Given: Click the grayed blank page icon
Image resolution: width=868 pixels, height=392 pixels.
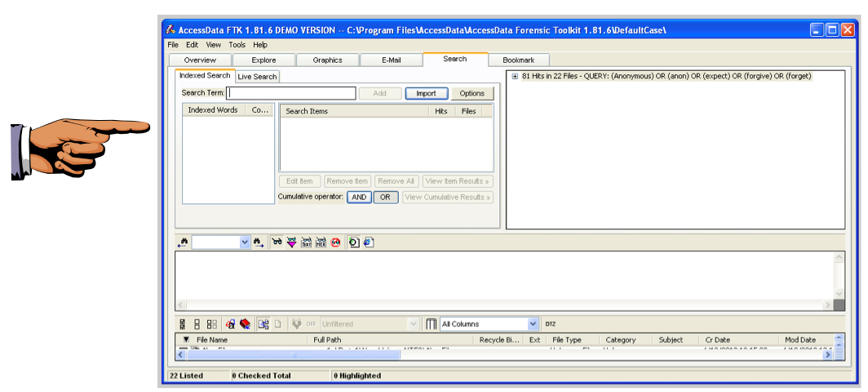Looking at the screenshot, I should click(x=278, y=324).
